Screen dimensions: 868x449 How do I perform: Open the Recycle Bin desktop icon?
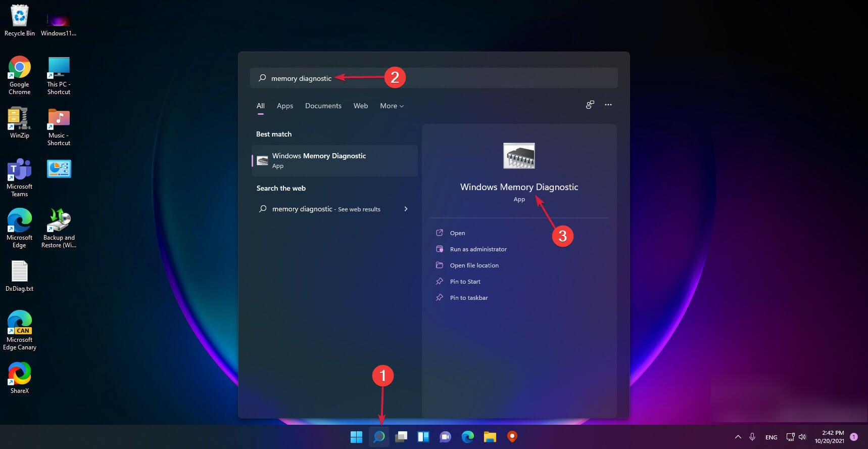[x=20, y=21]
